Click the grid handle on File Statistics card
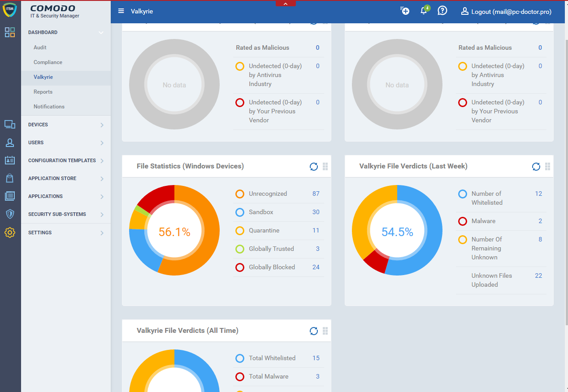568x392 pixels. pos(325,167)
